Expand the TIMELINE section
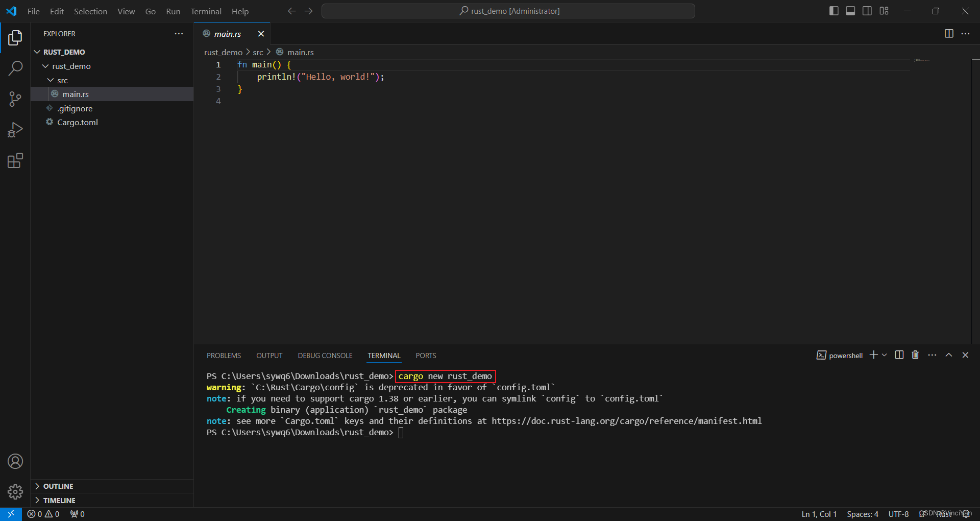This screenshot has width=980, height=521. pyautogui.click(x=59, y=501)
